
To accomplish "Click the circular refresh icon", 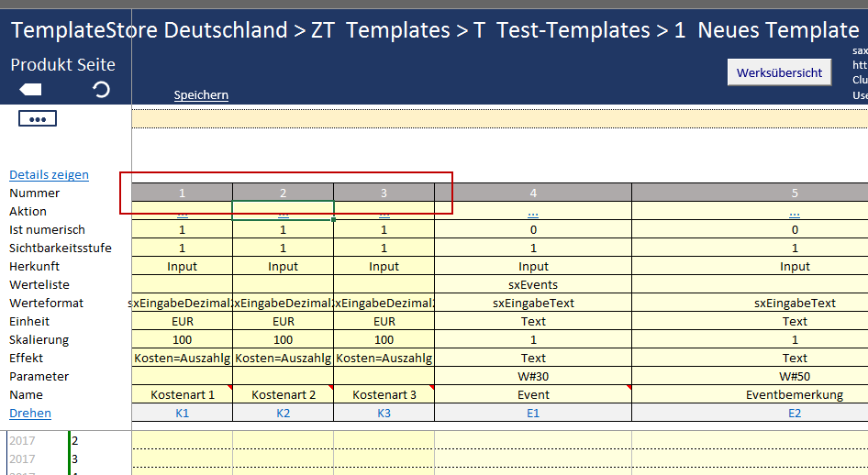I will [x=102, y=89].
